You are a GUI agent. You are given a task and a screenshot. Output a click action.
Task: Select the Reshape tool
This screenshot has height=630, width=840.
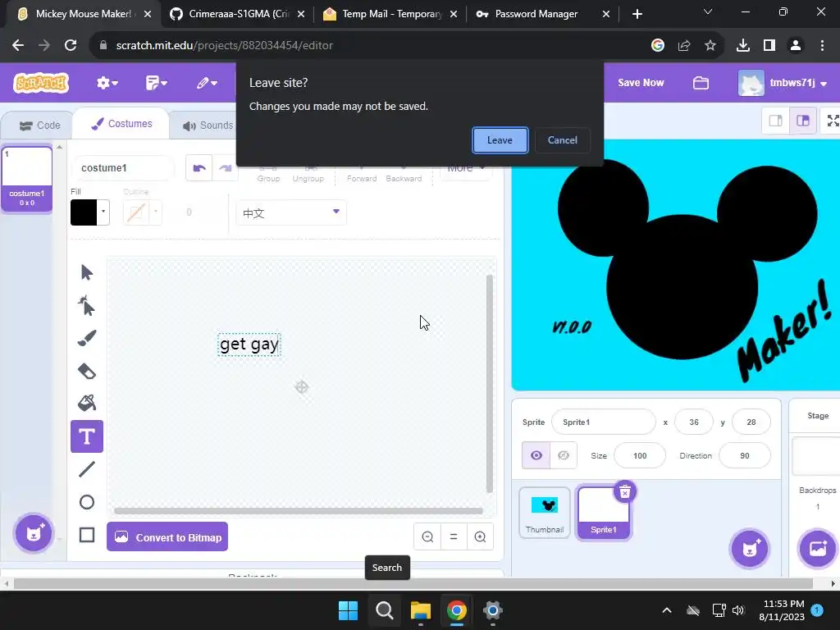87,306
